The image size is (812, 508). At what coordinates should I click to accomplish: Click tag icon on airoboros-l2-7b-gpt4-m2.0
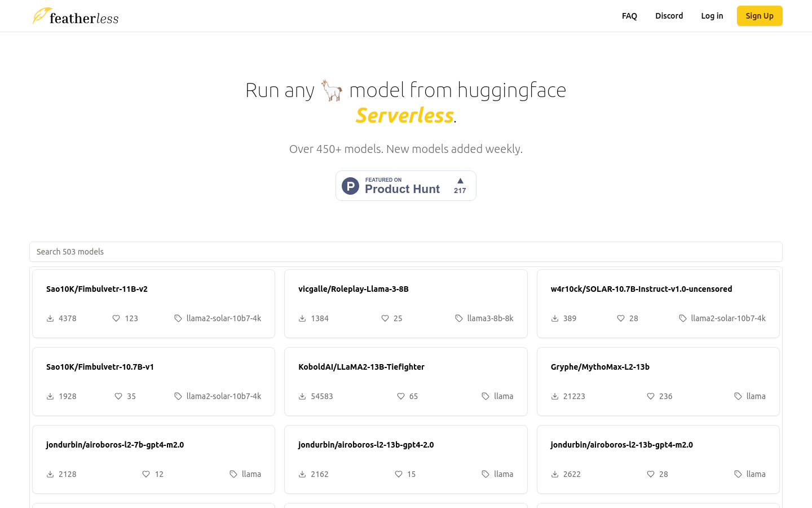(x=233, y=474)
